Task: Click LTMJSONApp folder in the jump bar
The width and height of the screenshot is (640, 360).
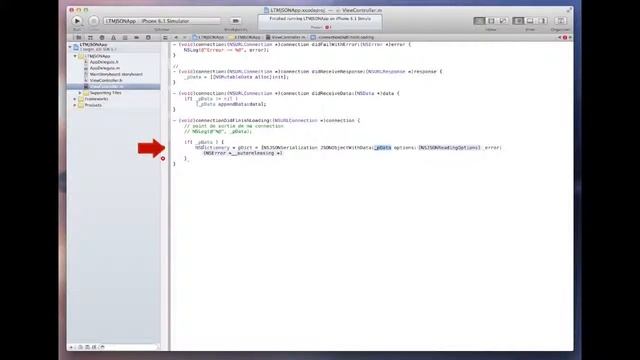Action: pyautogui.click(x=245, y=38)
